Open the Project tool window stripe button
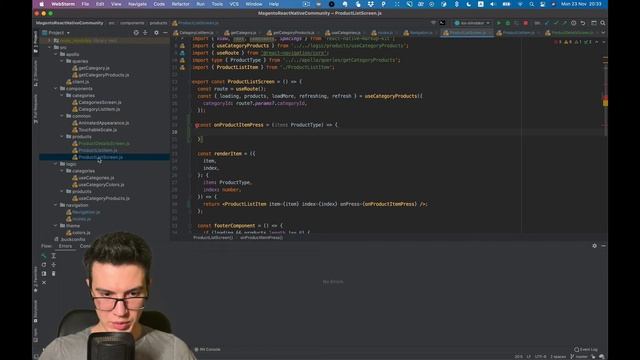 (36, 41)
